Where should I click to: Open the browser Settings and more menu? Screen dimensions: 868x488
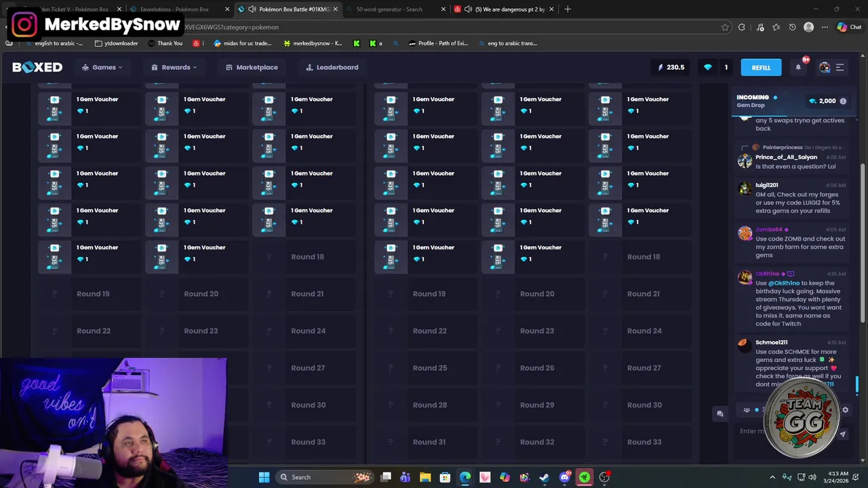point(825,27)
